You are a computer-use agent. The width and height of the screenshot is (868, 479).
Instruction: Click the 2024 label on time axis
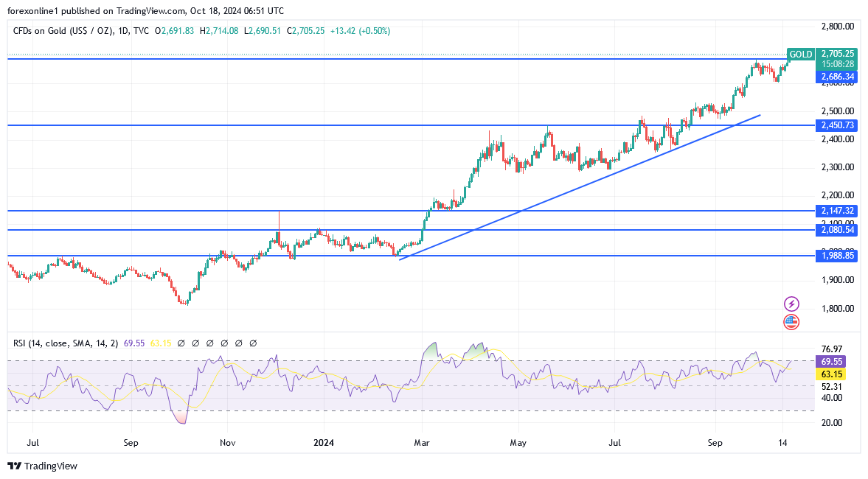324,443
